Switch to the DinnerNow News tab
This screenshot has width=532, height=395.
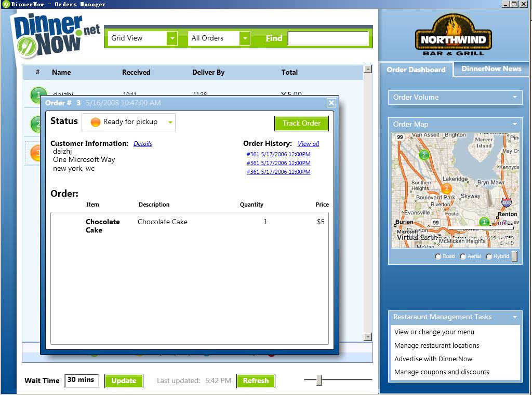click(491, 69)
